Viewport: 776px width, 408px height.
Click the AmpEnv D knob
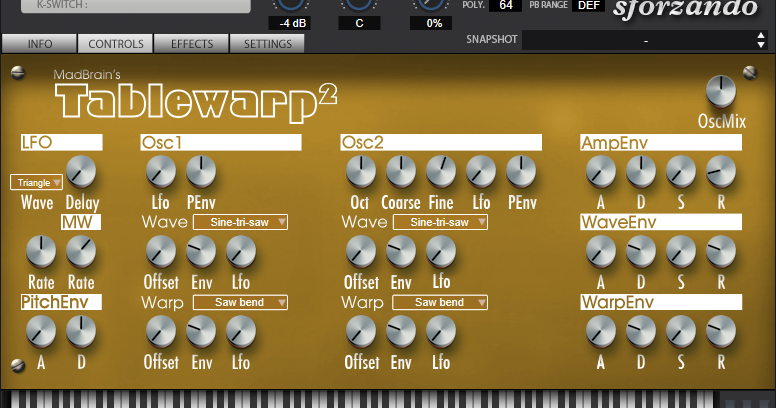coord(641,171)
